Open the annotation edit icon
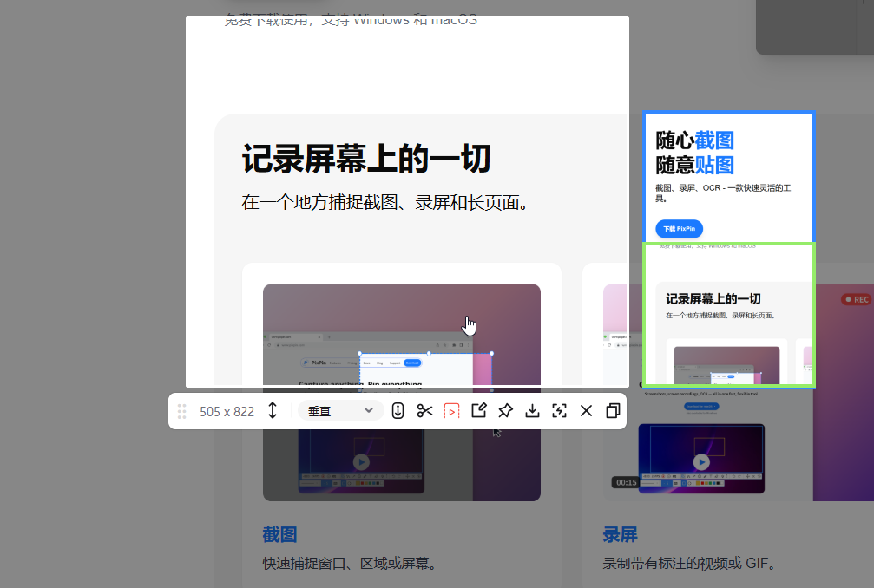Image resolution: width=874 pixels, height=588 pixels. 478,410
